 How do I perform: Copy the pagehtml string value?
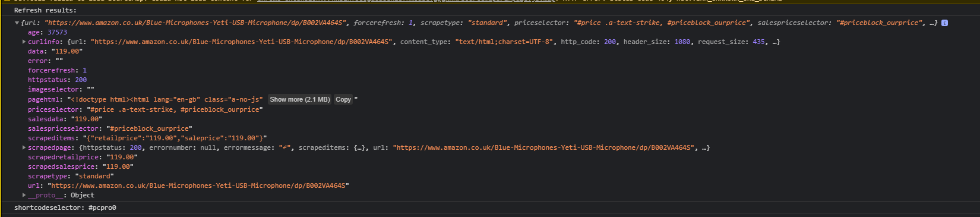point(343,99)
